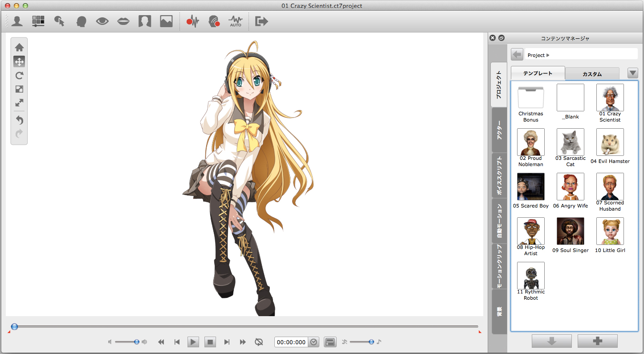The height and width of the screenshot is (354, 644).
Task: Close the Content Manager panel
Action: pos(493,38)
